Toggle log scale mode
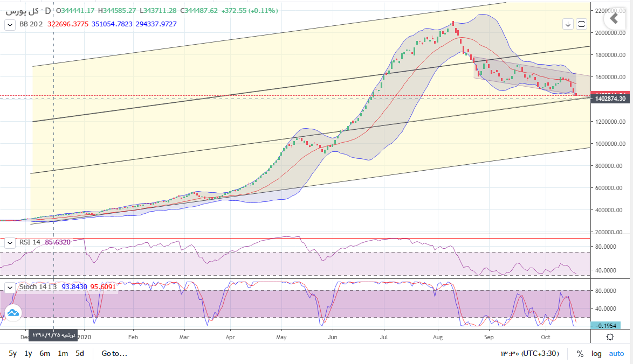 [597, 354]
